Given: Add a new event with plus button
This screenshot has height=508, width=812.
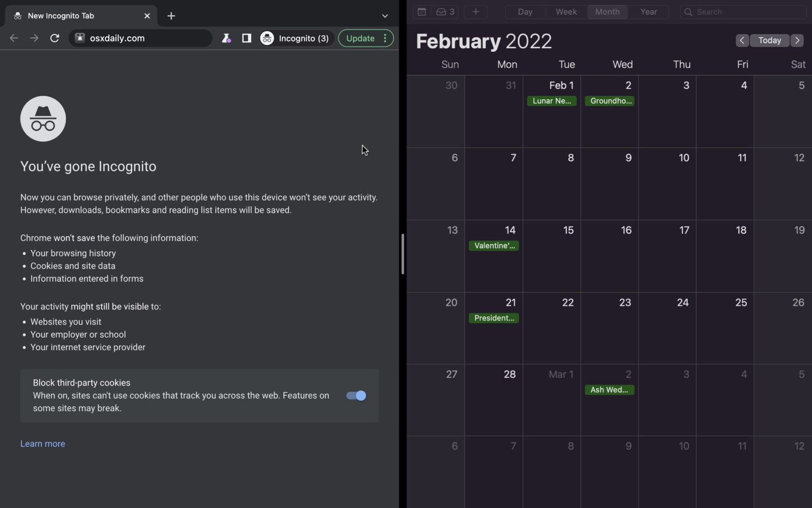Looking at the screenshot, I should [x=476, y=12].
